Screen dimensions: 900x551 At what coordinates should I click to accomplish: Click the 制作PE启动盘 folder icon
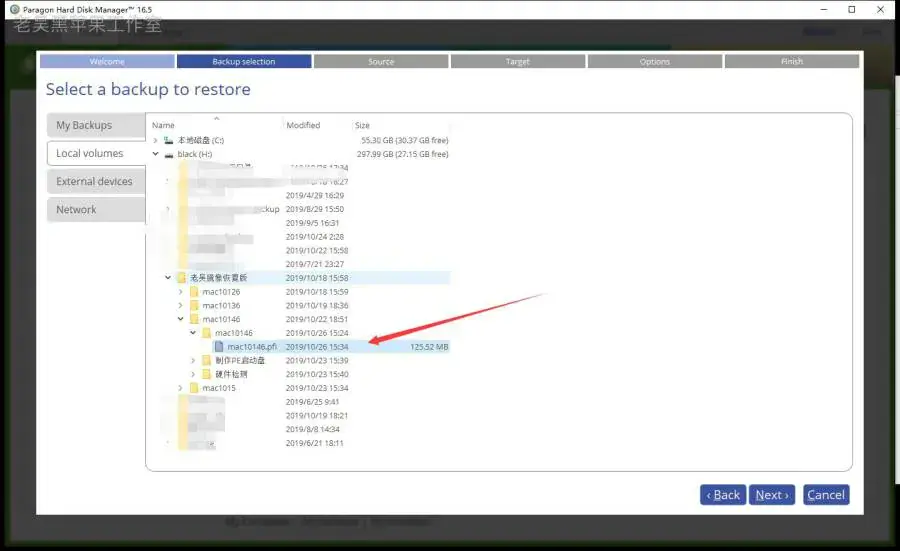[x=207, y=360]
